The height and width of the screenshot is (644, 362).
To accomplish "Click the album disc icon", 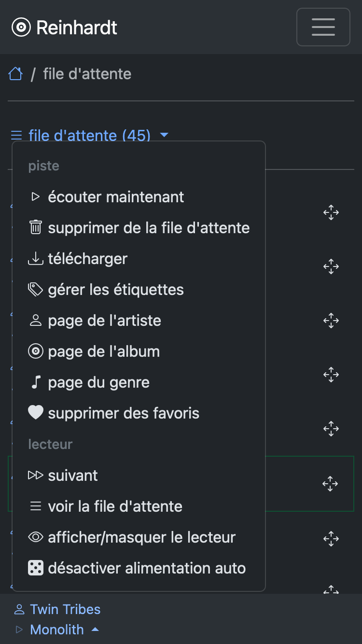I will [36, 351].
